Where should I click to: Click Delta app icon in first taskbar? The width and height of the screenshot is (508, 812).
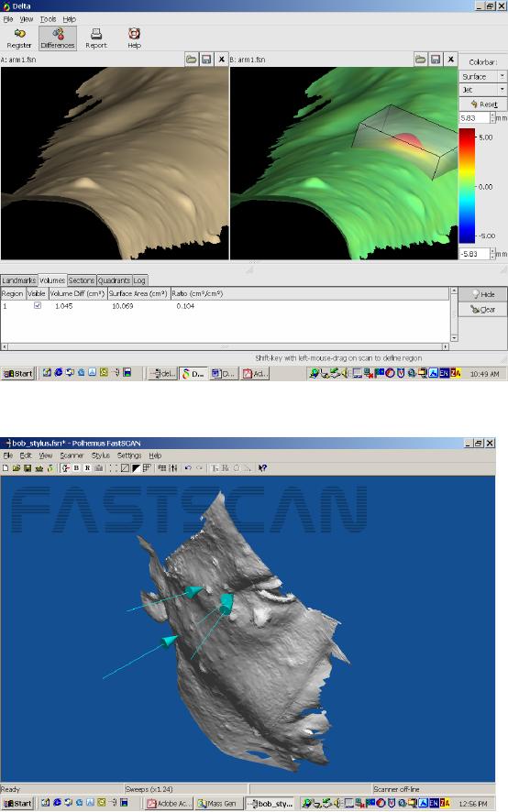(193, 373)
